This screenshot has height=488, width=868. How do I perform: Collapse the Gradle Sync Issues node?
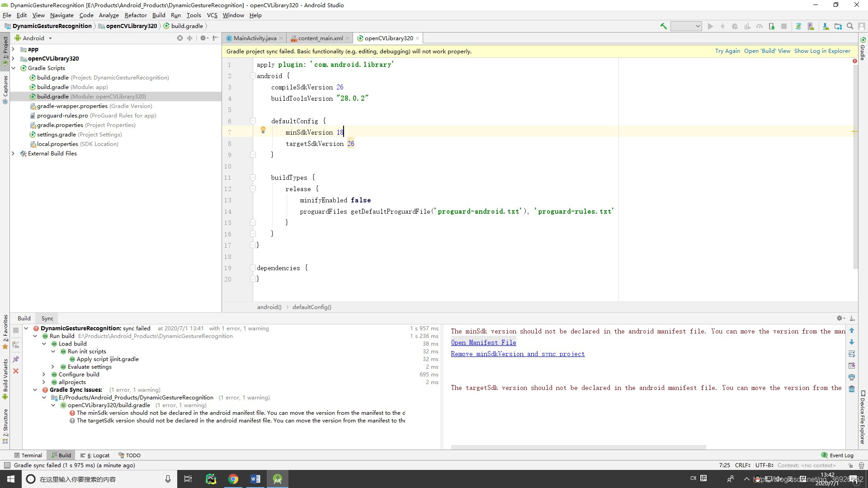(35, 390)
